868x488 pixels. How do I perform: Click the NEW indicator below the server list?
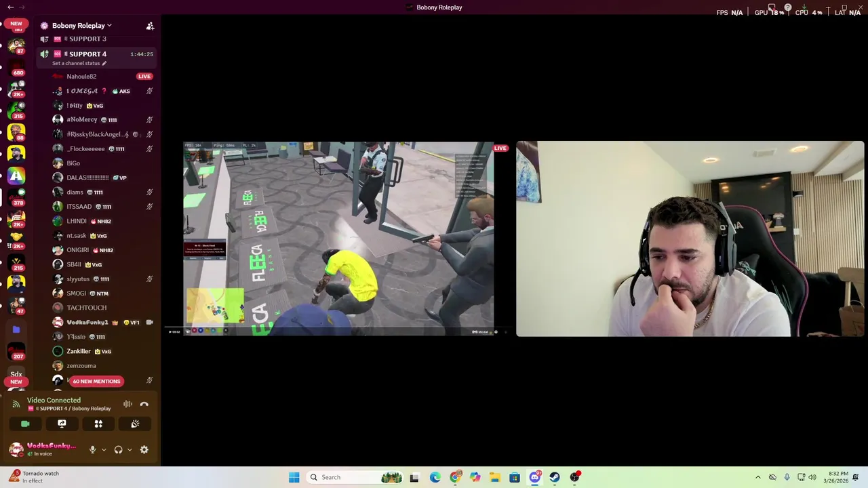point(16,382)
